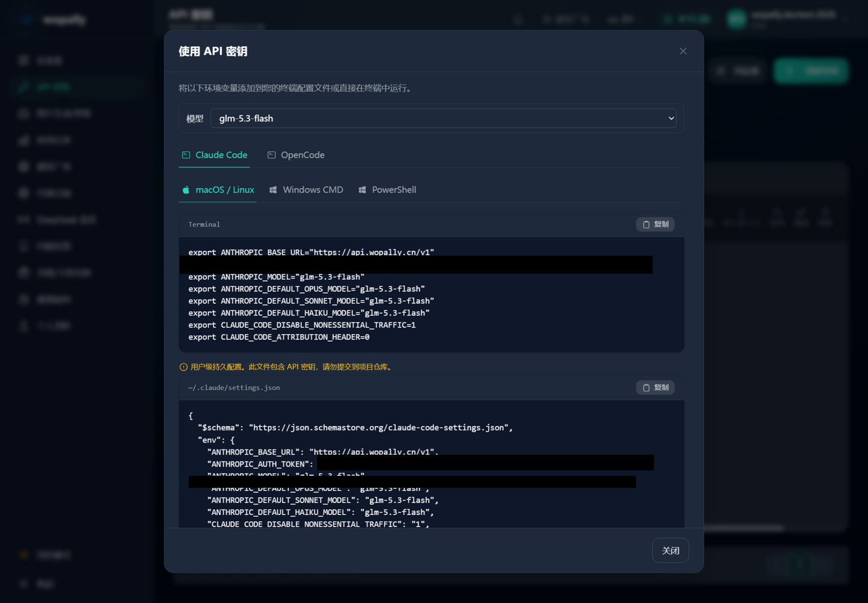Viewport: 868px width, 603px height.
Task: Click the "$schema" line in settings.json
Action: (x=356, y=428)
